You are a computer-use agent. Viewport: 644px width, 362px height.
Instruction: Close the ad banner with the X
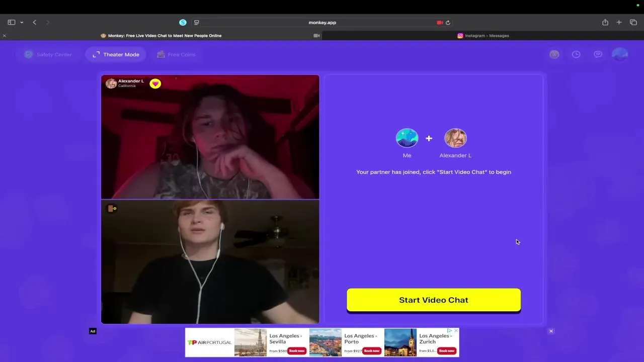click(x=551, y=331)
